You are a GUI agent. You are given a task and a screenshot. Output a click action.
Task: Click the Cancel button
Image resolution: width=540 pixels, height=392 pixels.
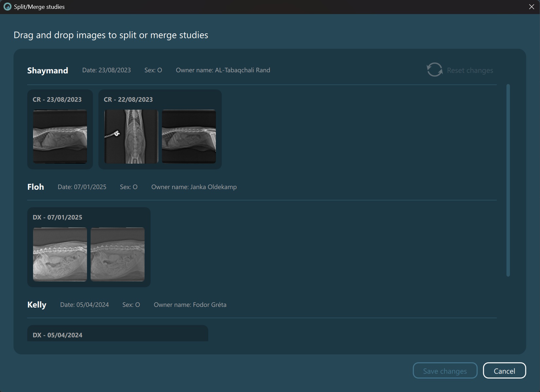[504, 371]
